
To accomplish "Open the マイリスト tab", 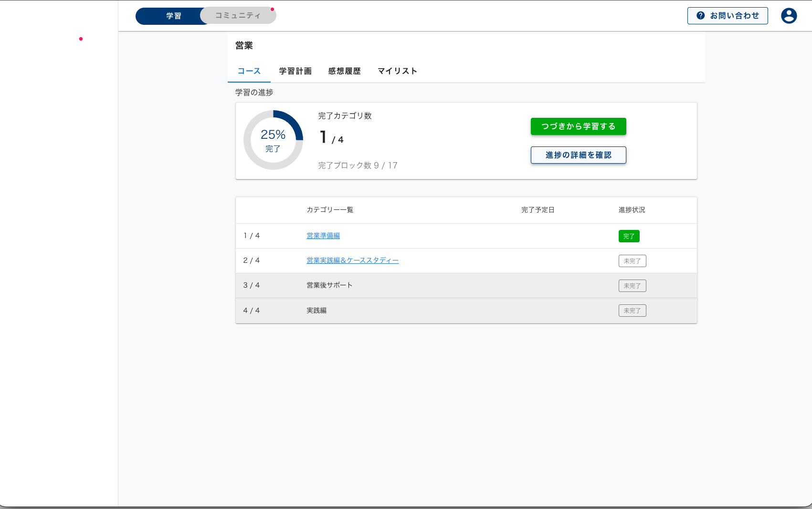I will point(397,71).
